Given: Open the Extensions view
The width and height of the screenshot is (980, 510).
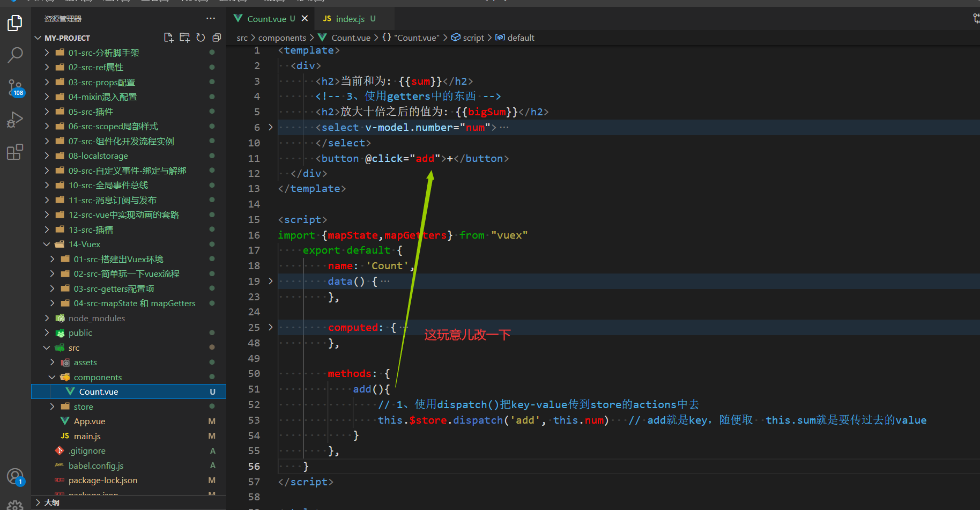Looking at the screenshot, I should coord(15,152).
